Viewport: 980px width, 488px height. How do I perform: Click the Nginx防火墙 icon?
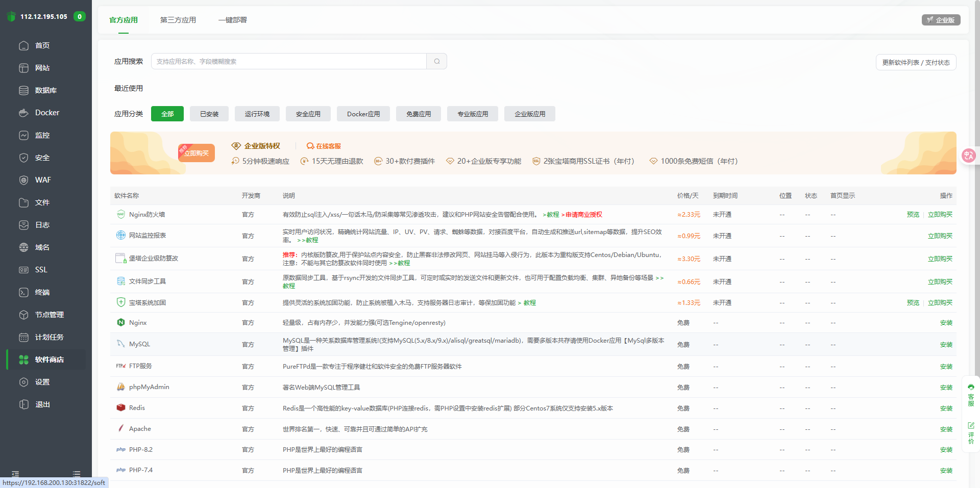(121, 214)
